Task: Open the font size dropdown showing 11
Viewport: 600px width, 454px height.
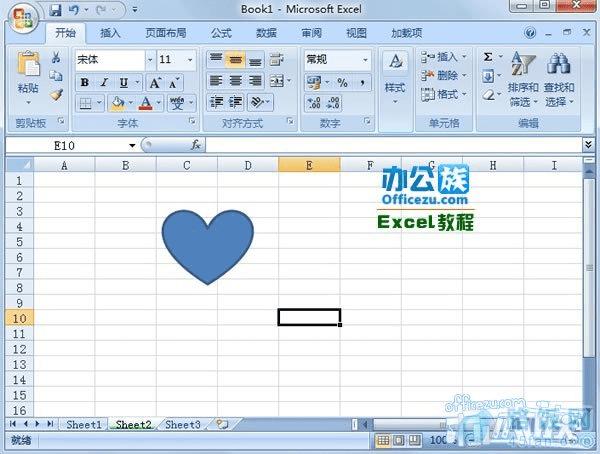Action: (190, 60)
